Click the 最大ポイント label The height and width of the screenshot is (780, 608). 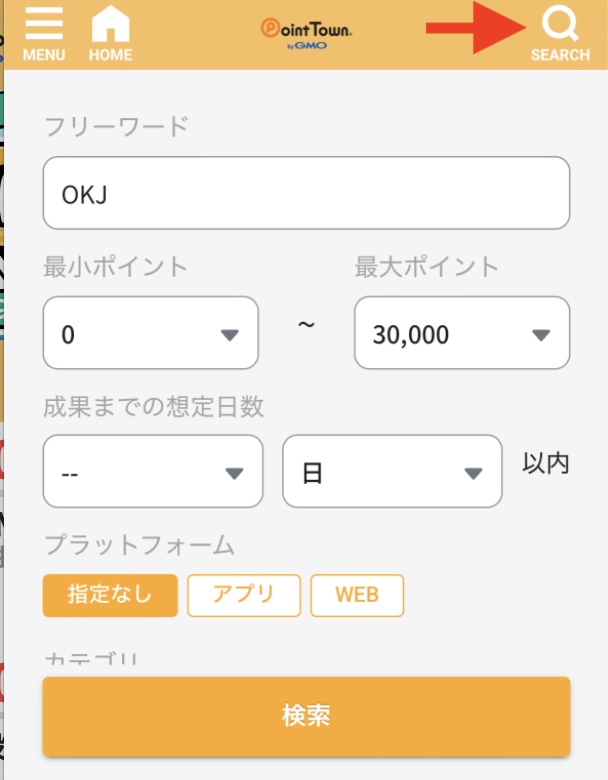pyautogui.click(x=427, y=267)
